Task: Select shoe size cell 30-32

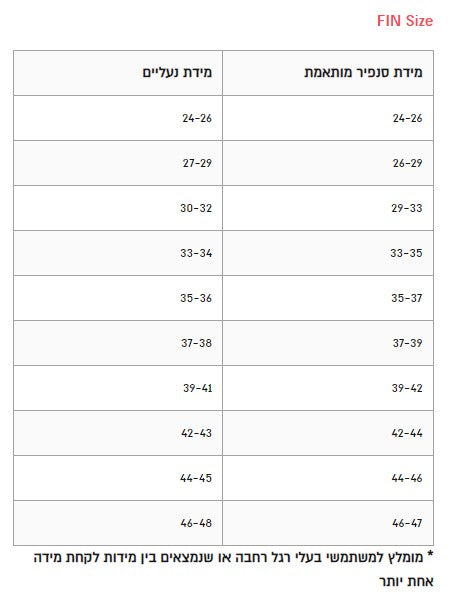Action: (x=118, y=208)
